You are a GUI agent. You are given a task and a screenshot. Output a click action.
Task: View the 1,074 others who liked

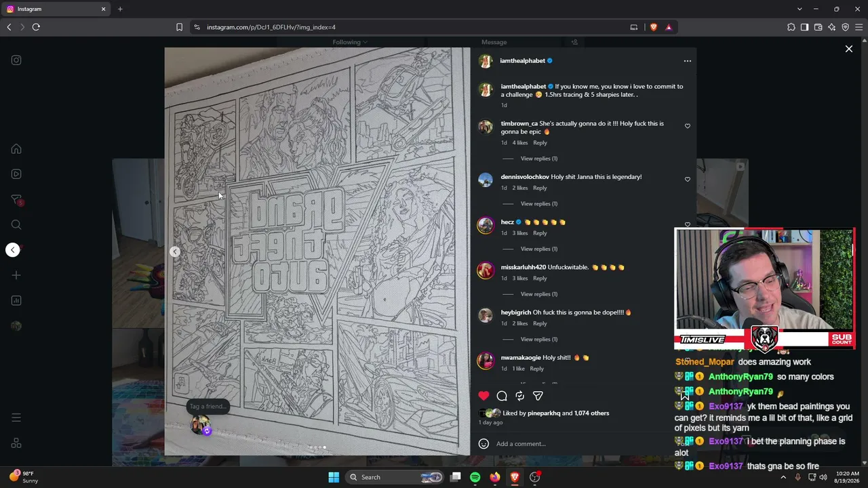(x=592, y=413)
